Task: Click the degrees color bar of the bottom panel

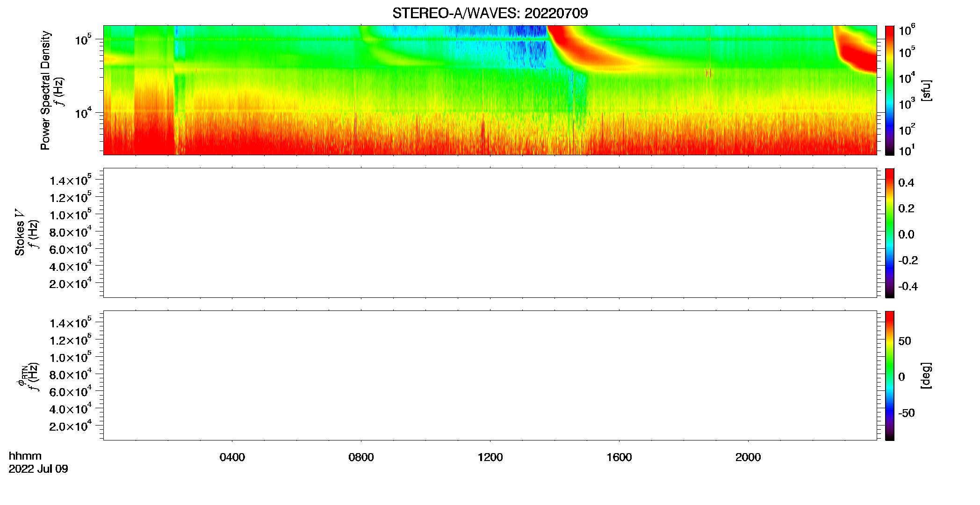Action: coord(890,375)
